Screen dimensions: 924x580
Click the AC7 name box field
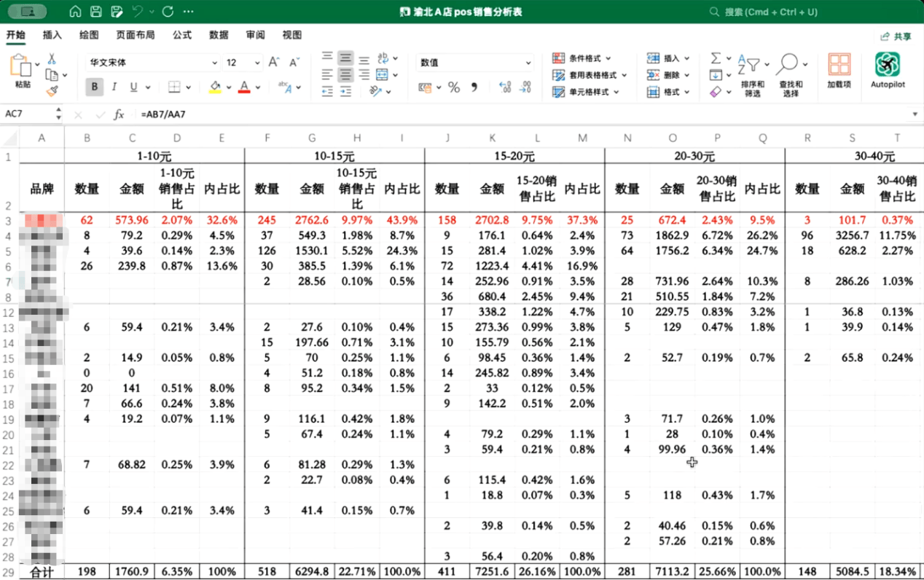point(29,114)
